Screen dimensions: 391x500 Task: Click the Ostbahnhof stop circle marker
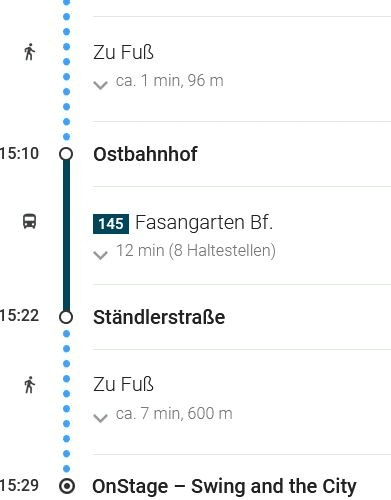[x=66, y=154]
